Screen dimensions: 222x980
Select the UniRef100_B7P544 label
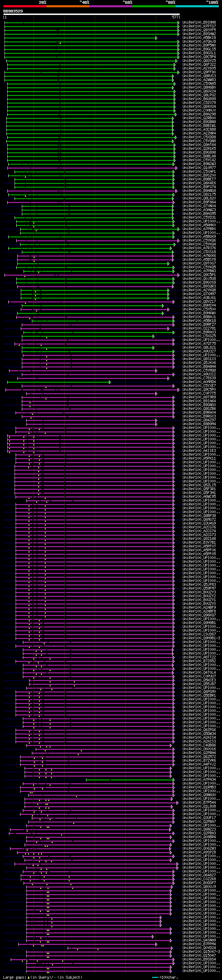pos(199,802)
